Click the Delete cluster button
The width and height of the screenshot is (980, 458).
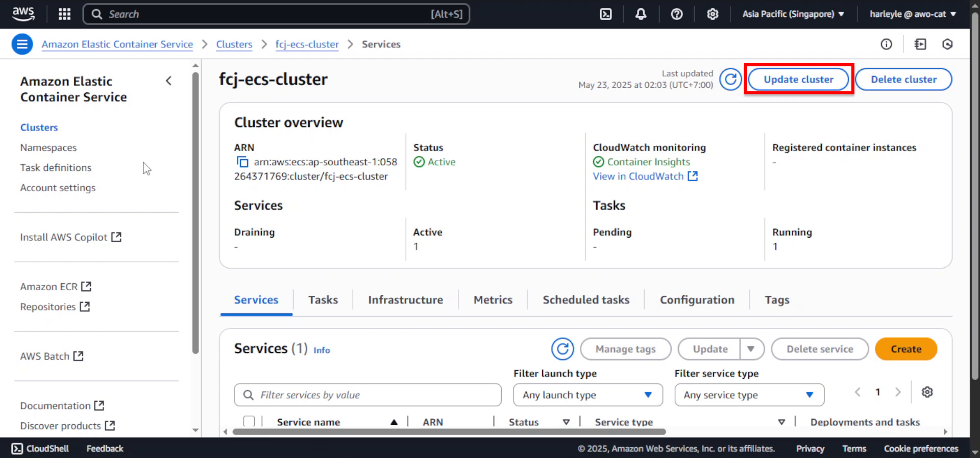tap(903, 80)
